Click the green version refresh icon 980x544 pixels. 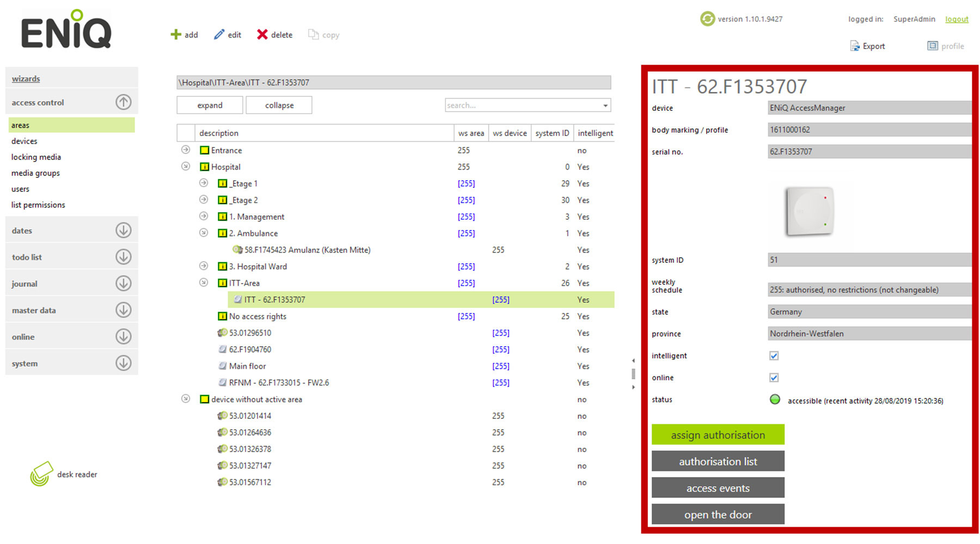707,19
